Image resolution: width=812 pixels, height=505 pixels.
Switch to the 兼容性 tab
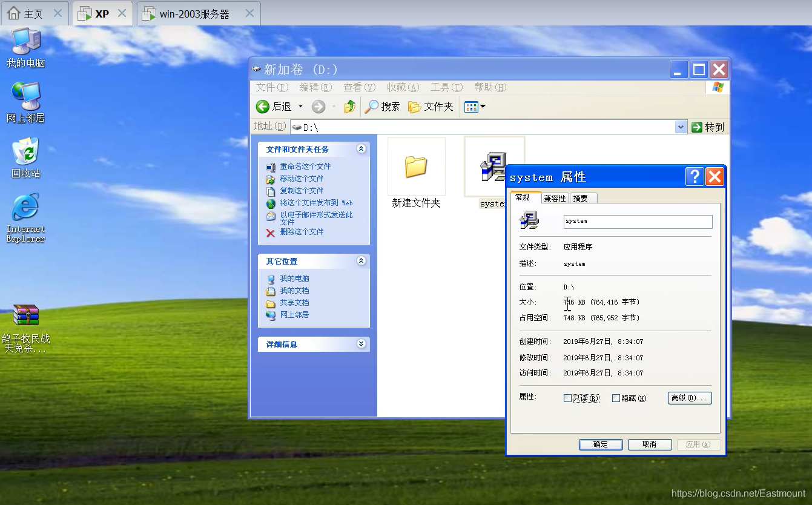pyautogui.click(x=555, y=198)
